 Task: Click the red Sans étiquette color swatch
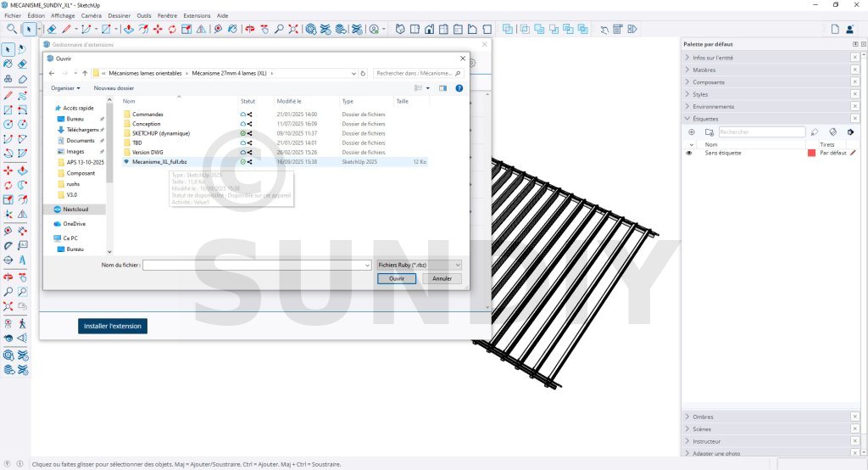click(x=811, y=153)
